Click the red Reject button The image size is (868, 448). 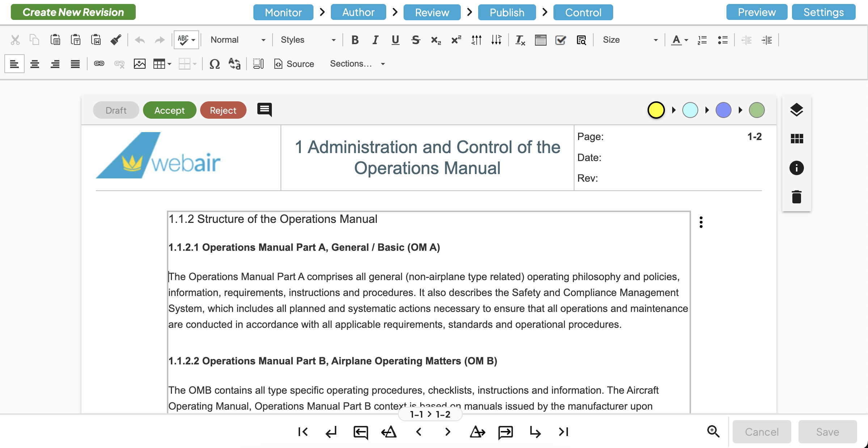click(x=223, y=110)
